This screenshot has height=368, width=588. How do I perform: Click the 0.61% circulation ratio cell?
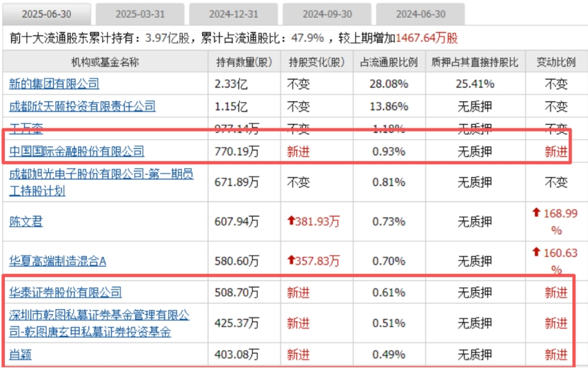click(389, 291)
